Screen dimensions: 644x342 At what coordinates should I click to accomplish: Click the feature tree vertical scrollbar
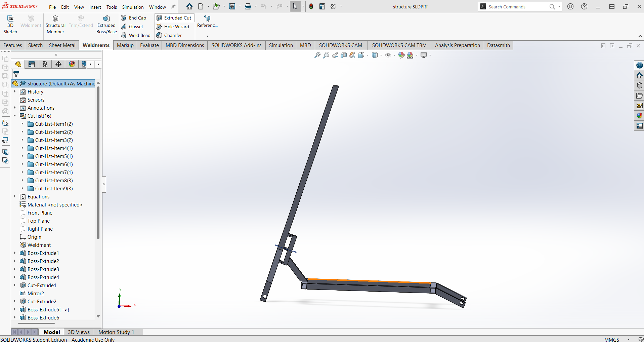point(98,163)
